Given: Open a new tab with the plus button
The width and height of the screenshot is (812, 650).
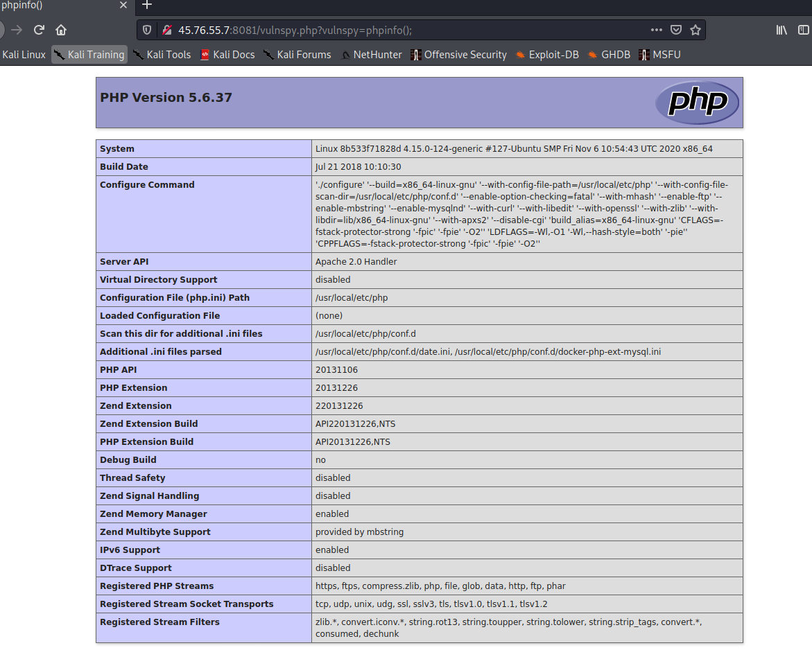Looking at the screenshot, I should coord(147,5).
